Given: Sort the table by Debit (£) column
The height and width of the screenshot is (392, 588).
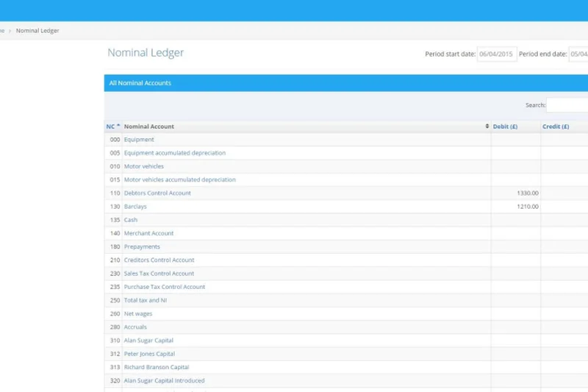Looking at the screenshot, I should pos(505,126).
